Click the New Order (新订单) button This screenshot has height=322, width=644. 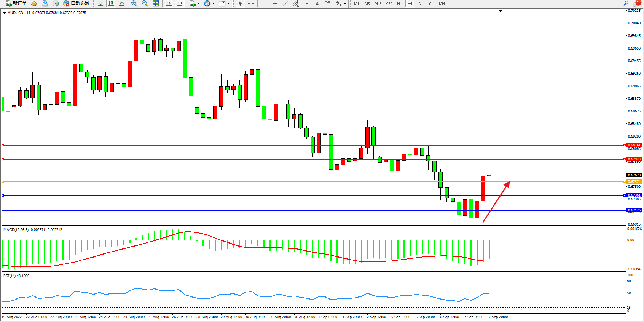point(16,3)
